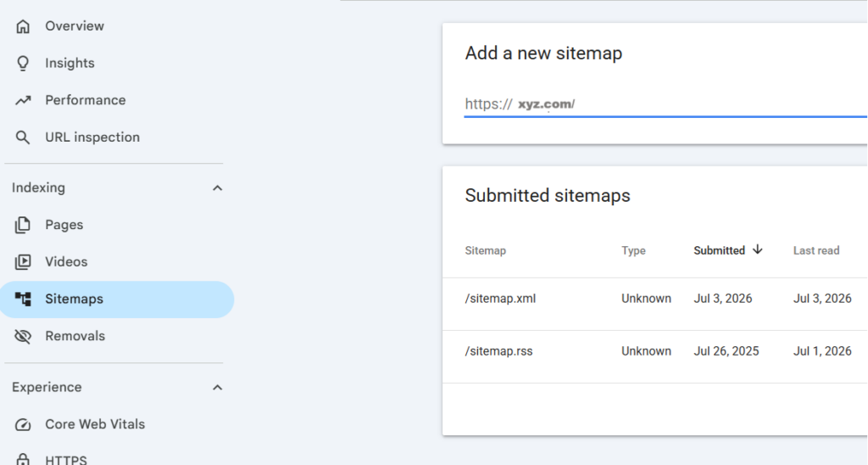
Task: Focus the new sitemap URL input field
Action: point(665,104)
